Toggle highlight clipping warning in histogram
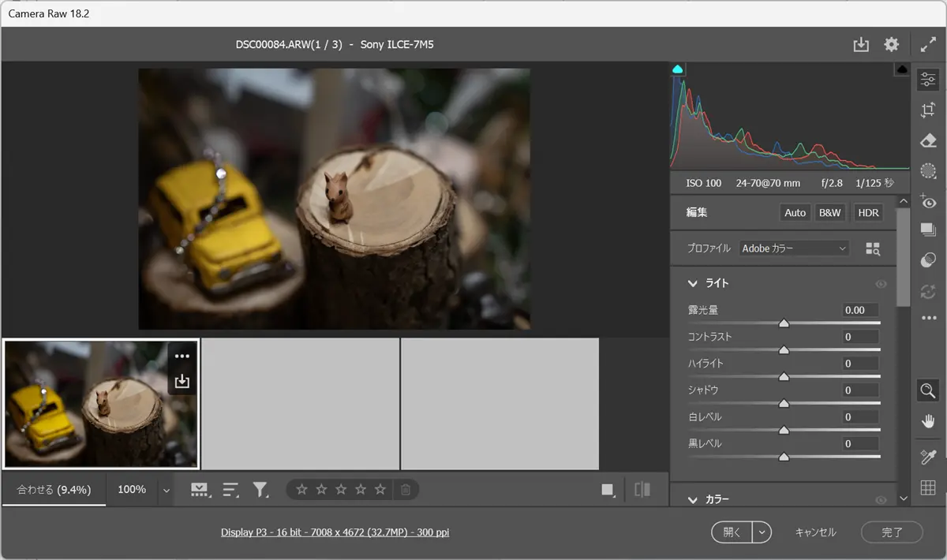This screenshot has width=947, height=560. (901, 70)
